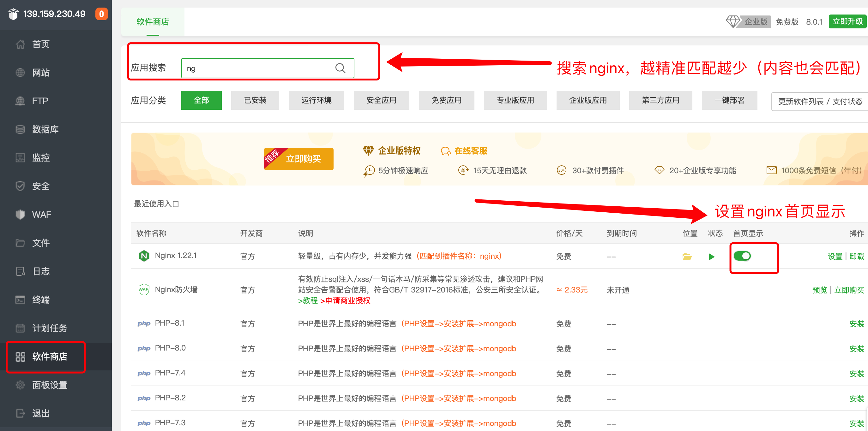Image resolution: width=868 pixels, height=431 pixels.
Task: Click the Nginx防火墙 WAF shield icon
Action: (144, 290)
